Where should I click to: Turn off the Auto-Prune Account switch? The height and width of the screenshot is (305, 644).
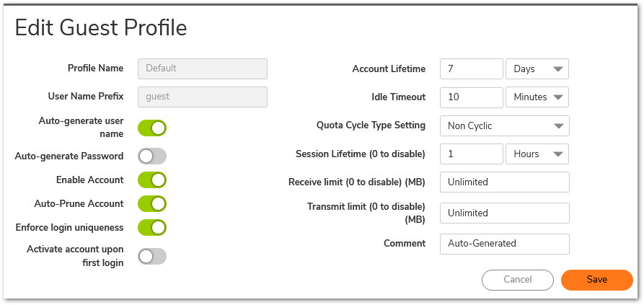coord(152,203)
